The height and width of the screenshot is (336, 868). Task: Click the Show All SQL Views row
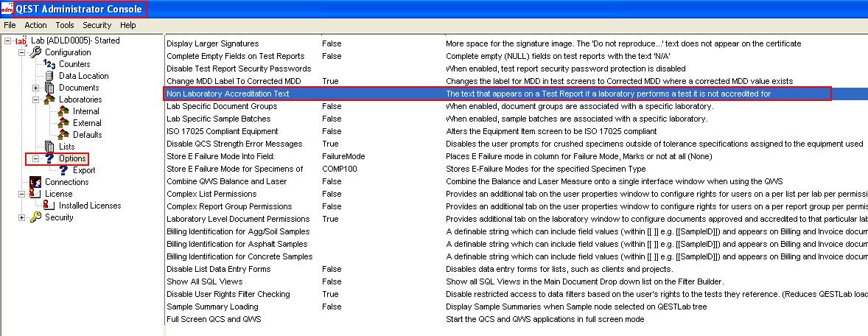point(203,281)
